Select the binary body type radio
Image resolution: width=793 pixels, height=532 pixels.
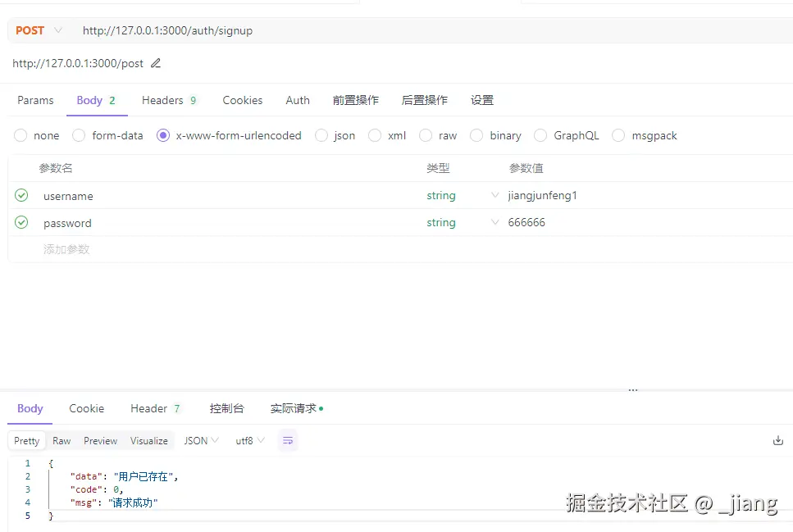click(x=476, y=135)
